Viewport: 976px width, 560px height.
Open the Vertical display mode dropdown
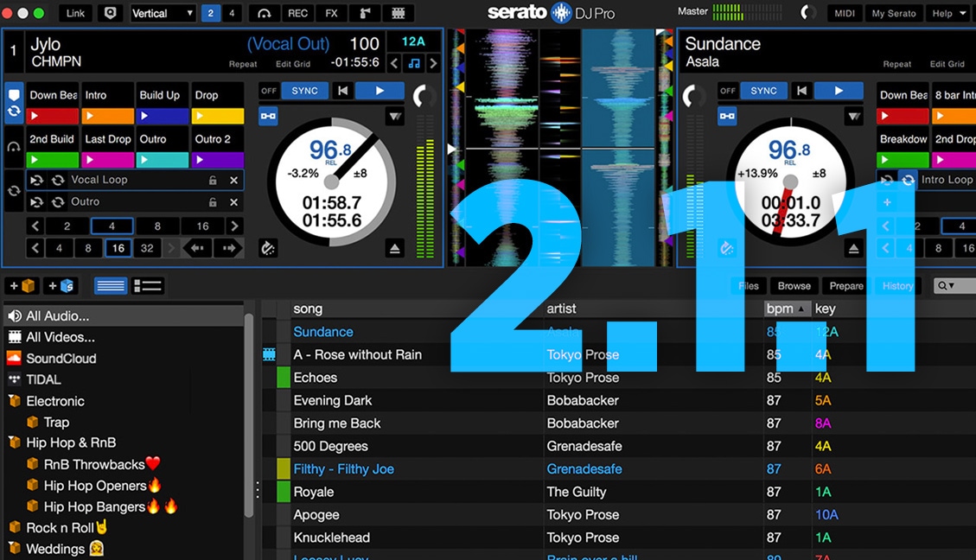click(163, 13)
